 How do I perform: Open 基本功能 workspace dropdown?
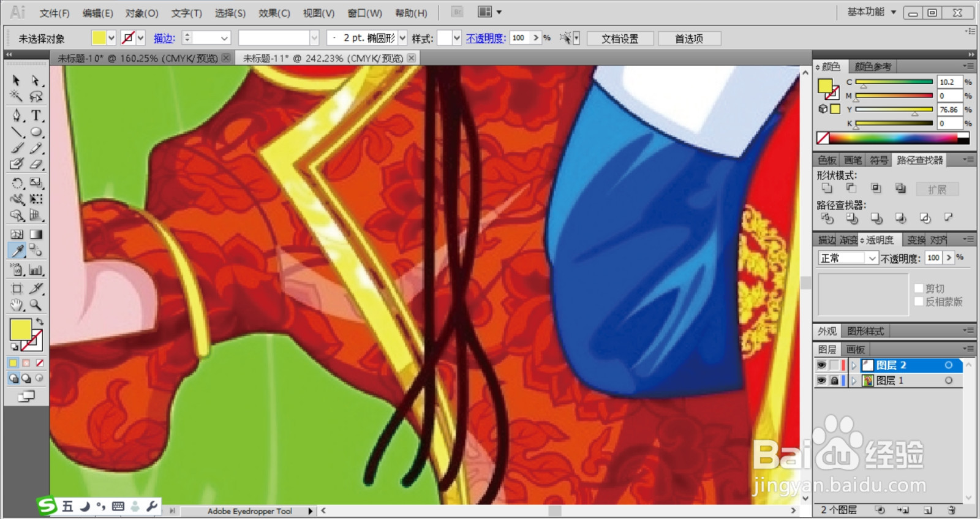pyautogui.click(x=872, y=12)
